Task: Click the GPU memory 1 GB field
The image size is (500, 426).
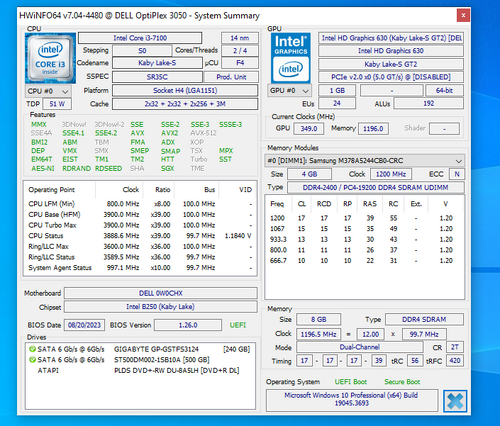Action: (x=337, y=90)
